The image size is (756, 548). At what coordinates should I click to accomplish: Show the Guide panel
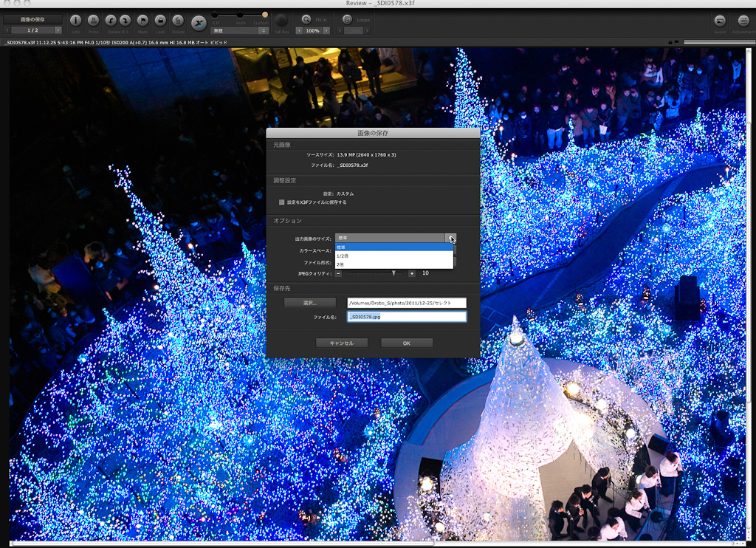coord(720,21)
